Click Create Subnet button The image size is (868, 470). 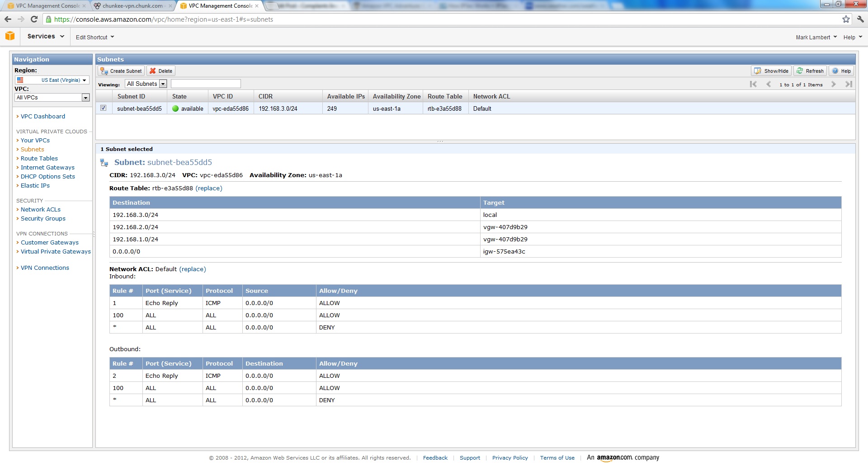tap(121, 71)
